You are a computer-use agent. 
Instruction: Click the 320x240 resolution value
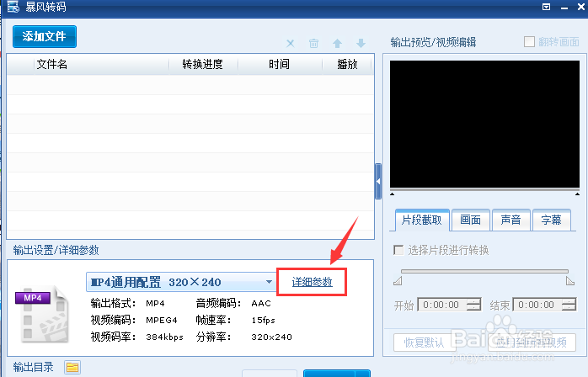pos(271,337)
